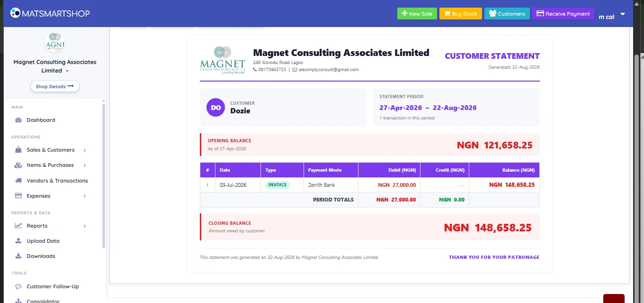Click the Customers button in top bar
644x303 pixels.
(x=507, y=14)
